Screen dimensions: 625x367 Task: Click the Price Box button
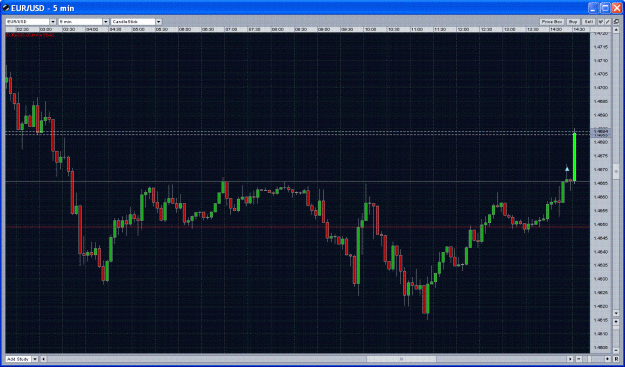click(x=552, y=22)
